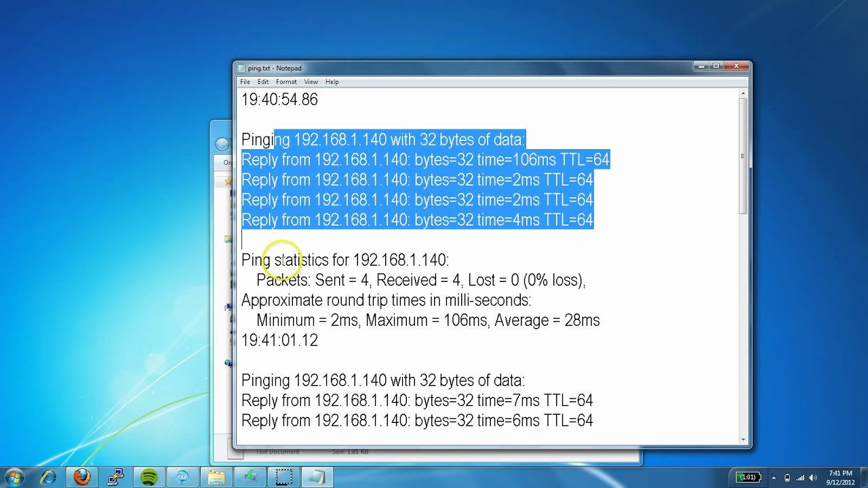Open the Help menu in Notepad
Viewport: 868px width, 488px height.
pyautogui.click(x=332, y=82)
